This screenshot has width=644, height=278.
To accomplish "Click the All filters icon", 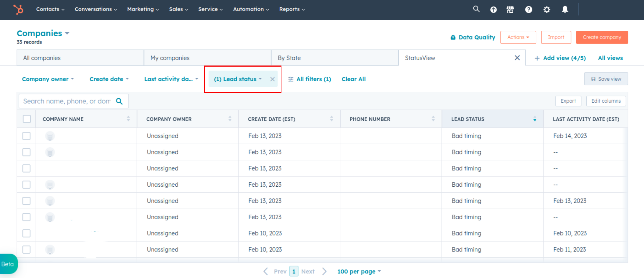I will [291, 79].
